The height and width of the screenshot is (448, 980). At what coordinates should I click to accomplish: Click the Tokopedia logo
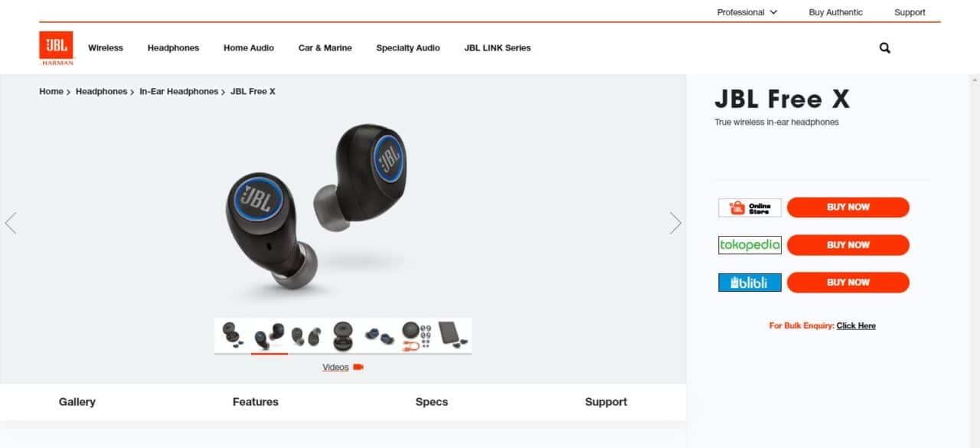tap(750, 245)
